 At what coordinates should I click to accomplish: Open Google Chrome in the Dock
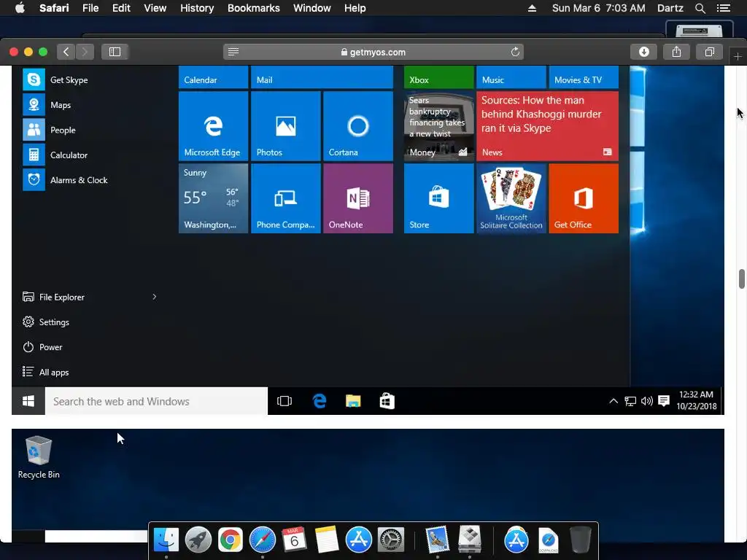tap(230, 540)
